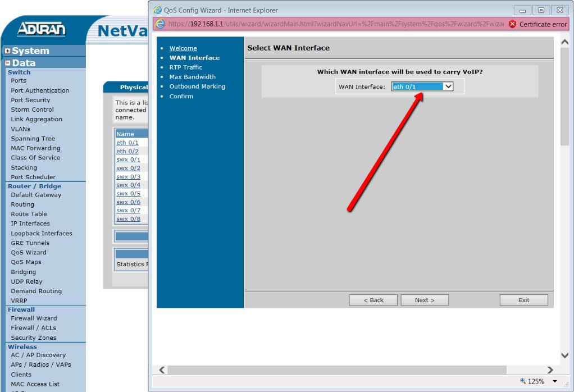Click swx 0/4 link in interface table
The image size is (574, 392).
(x=128, y=185)
